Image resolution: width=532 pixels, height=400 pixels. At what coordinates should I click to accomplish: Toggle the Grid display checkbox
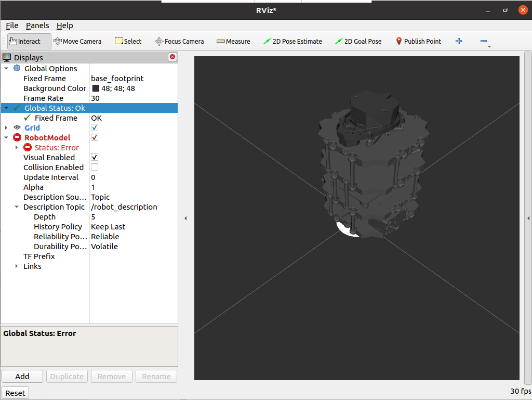(x=95, y=127)
